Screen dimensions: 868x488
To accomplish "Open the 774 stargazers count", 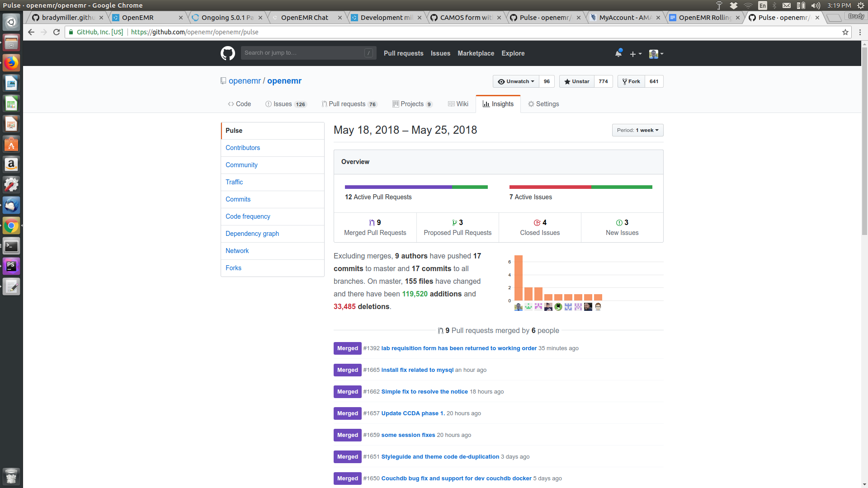I will [603, 81].
